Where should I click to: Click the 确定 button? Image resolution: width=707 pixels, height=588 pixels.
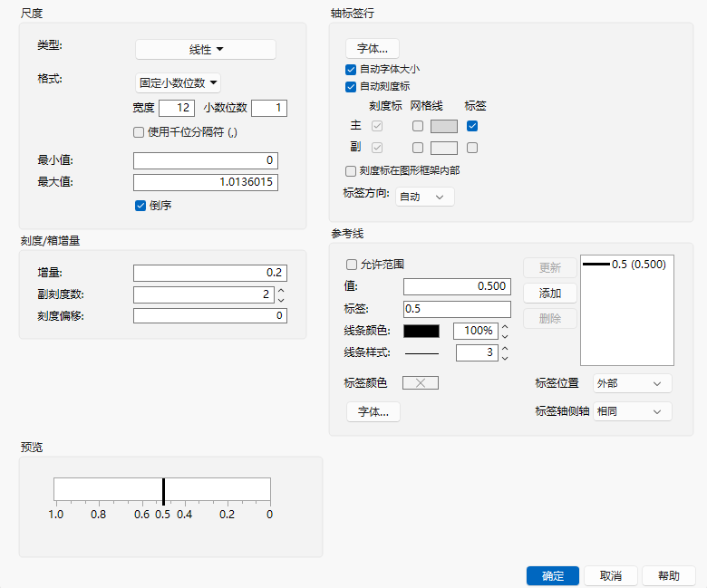(553, 576)
